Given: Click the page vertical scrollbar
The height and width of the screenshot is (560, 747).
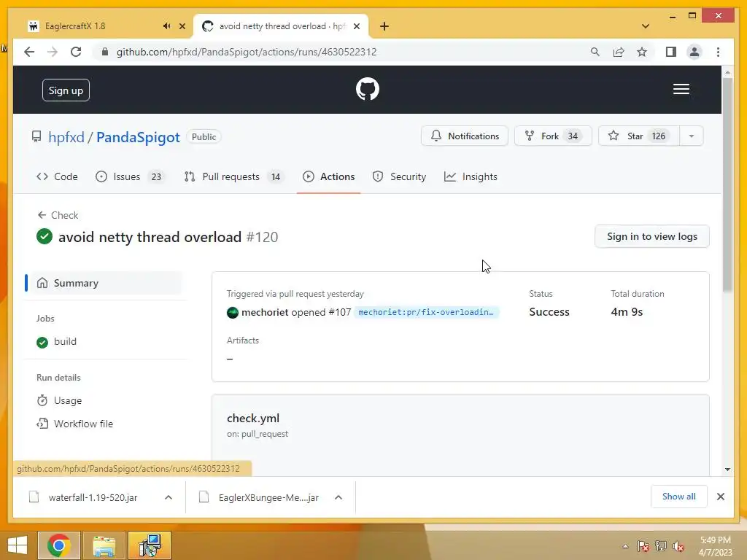Looking at the screenshot, I should 727,183.
